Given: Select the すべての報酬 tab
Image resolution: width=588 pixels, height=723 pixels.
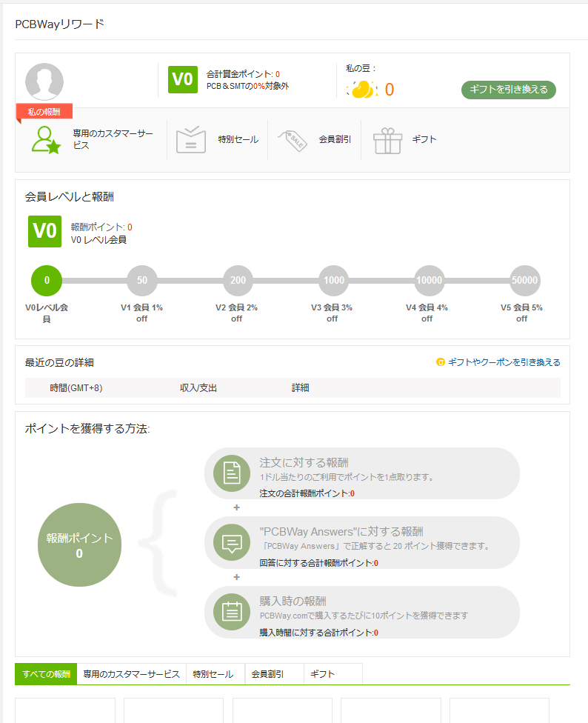Looking at the screenshot, I should pyautogui.click(x=46, y=674).
